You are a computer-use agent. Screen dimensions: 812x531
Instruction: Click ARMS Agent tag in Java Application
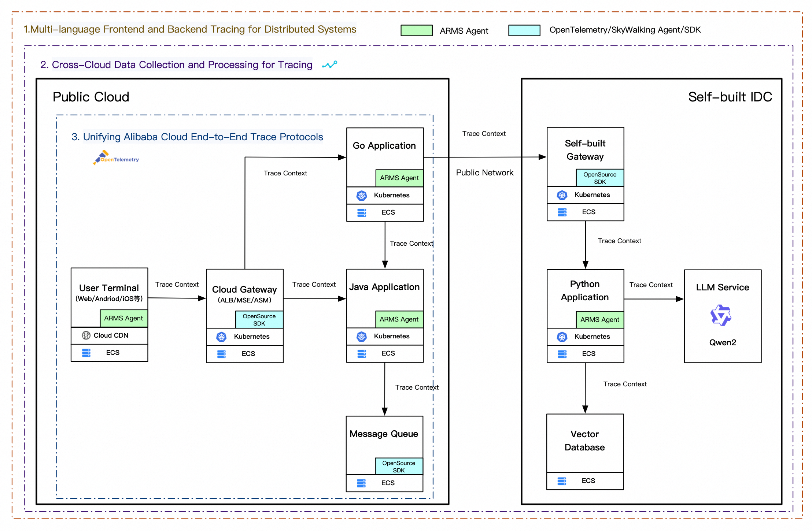pyautogui.click(x=399, y=319)
